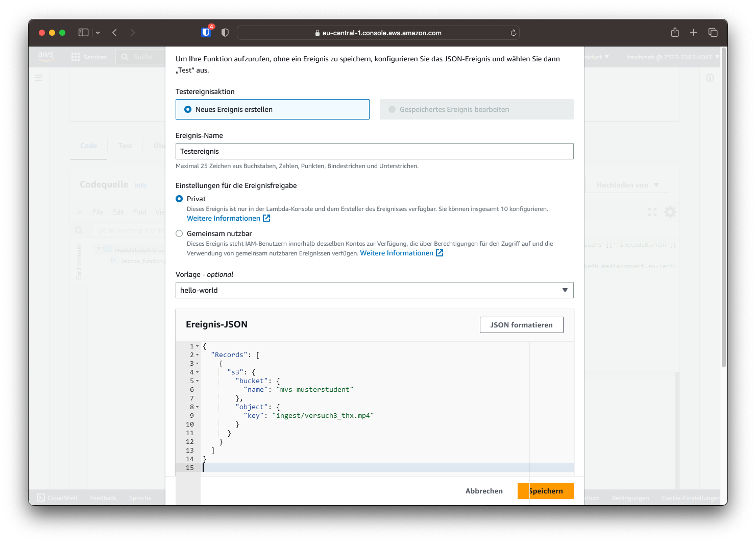Open the sidebar options chevron
The height and width of the screenshot is (543, 756).
coord(98,33)
